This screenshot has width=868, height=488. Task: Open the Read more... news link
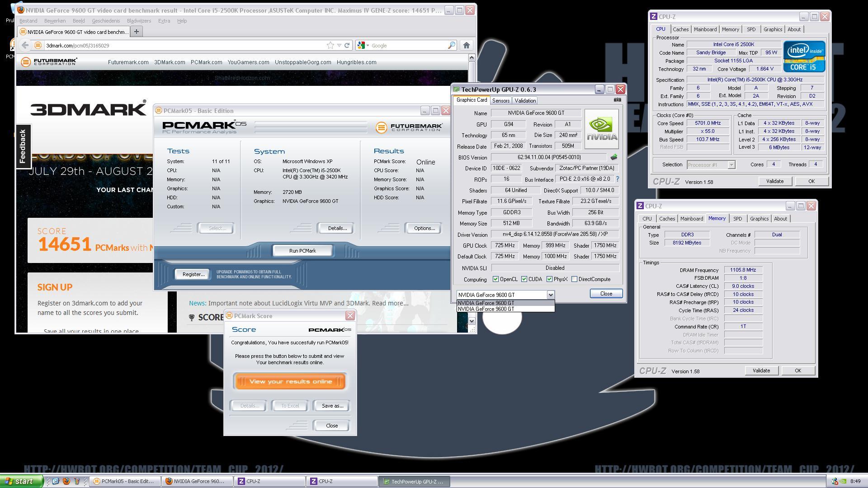click(390, 303)
